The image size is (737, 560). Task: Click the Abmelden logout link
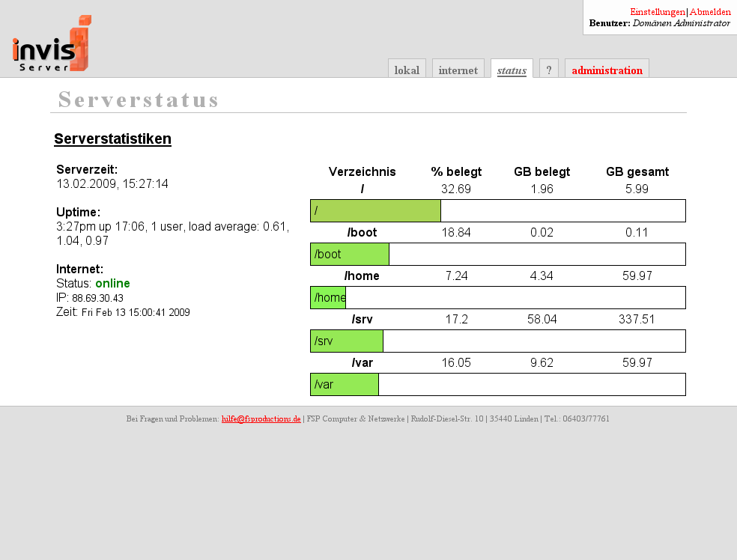tap(710, 12)
